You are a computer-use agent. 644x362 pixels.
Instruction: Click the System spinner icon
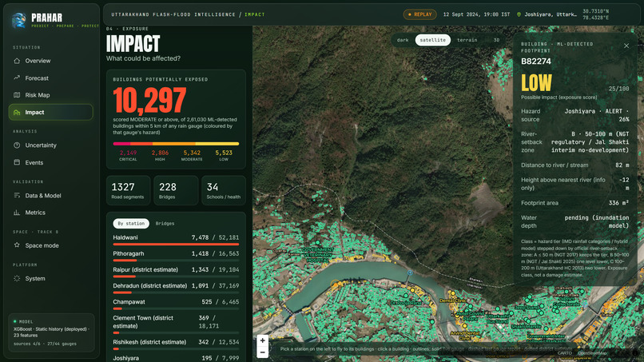pos(17,278)
